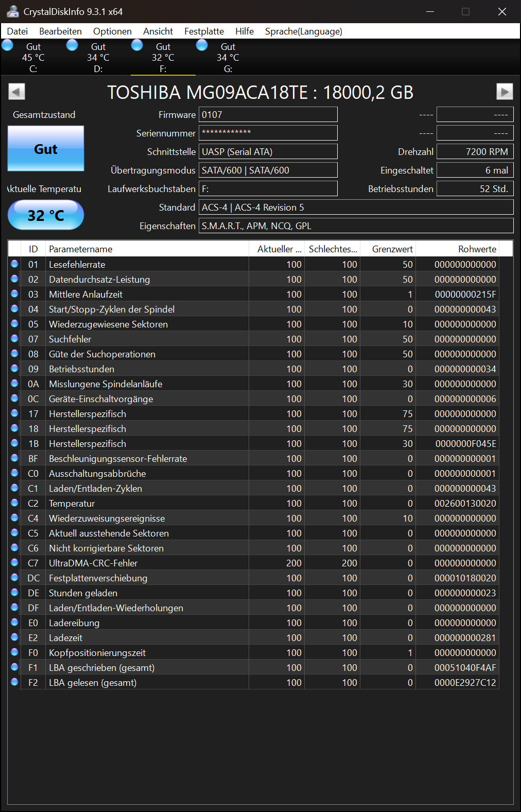Open the Datei menu
This screenshot has height=812, width=521.
[x=18, y=31]
